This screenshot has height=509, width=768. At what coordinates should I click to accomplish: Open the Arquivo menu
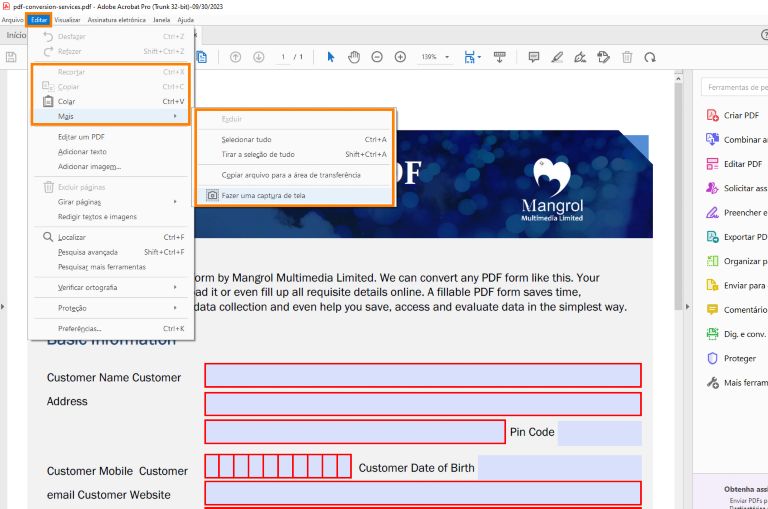pyautogui.click(x=12, y=20)
